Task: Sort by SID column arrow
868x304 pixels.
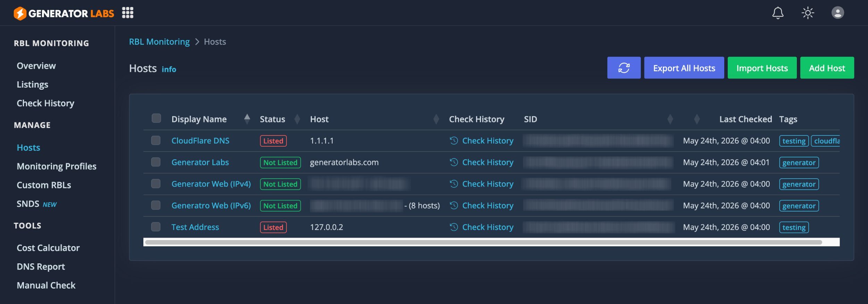Action: (x=670, y=119)
